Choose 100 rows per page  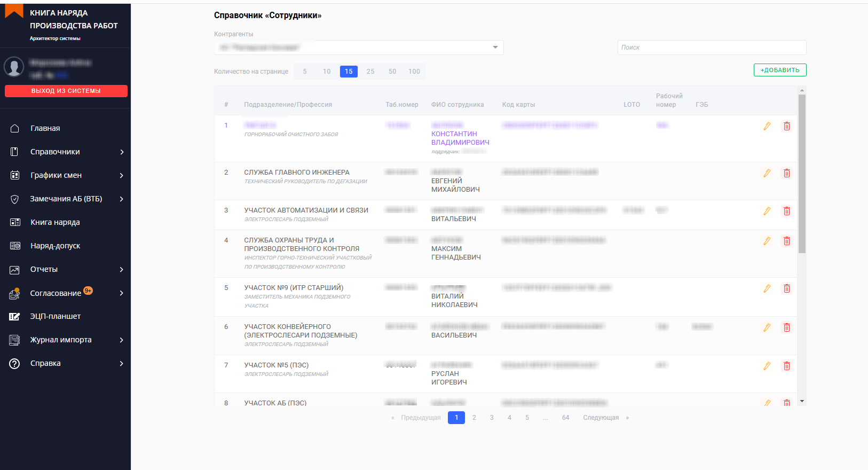click(414, 72)
